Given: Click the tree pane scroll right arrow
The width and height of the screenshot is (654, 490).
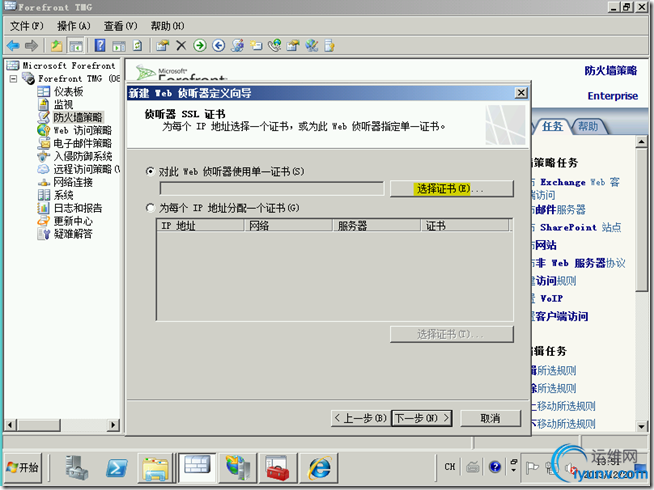Looking at the screenshot, I should pos(113,425).
